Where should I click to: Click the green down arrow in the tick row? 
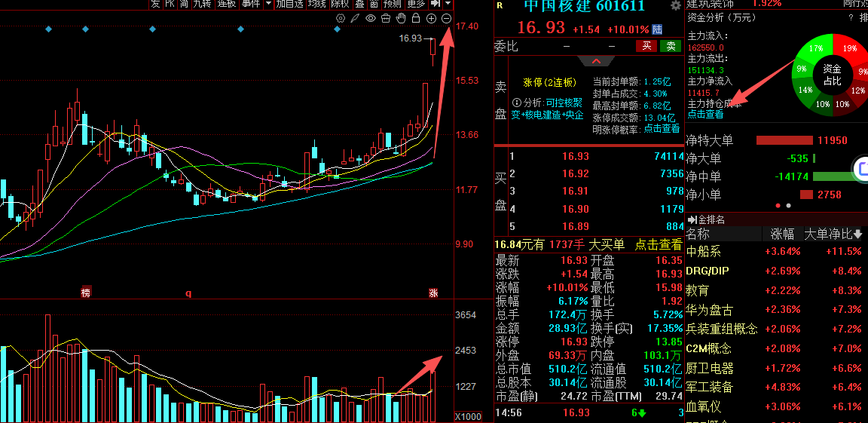coord(642,412)
